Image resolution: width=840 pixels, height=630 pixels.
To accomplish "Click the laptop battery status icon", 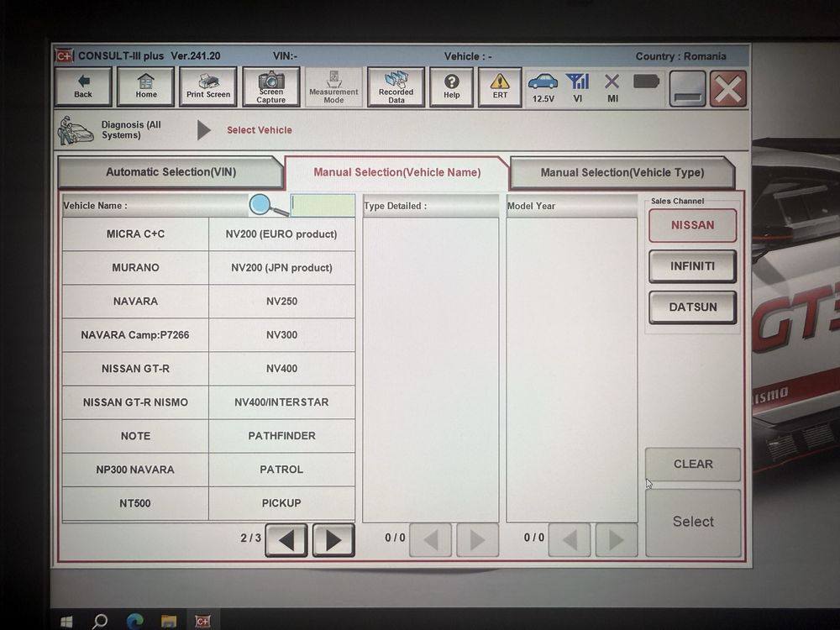I will pos(646,81).
